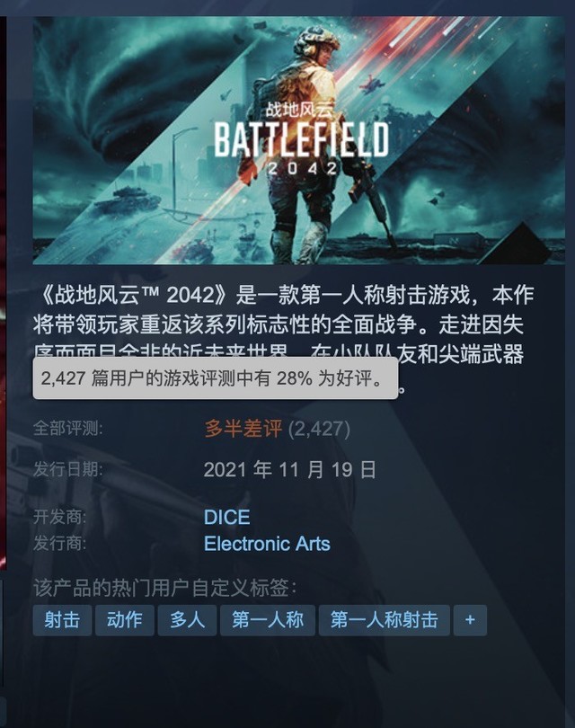Viewport: 575px width, 728px height.
Task: Select the 第一人称 tag
Action: (268, 620)
